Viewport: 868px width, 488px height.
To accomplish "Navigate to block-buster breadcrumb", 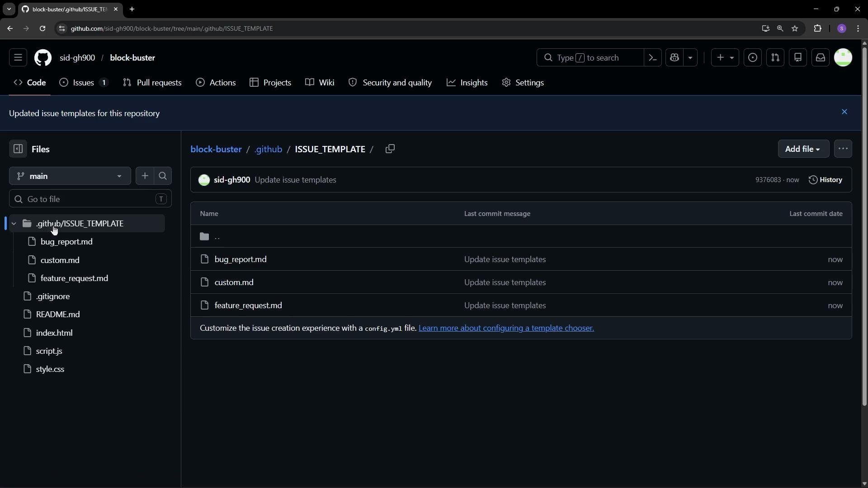I will tap(216, 149).
